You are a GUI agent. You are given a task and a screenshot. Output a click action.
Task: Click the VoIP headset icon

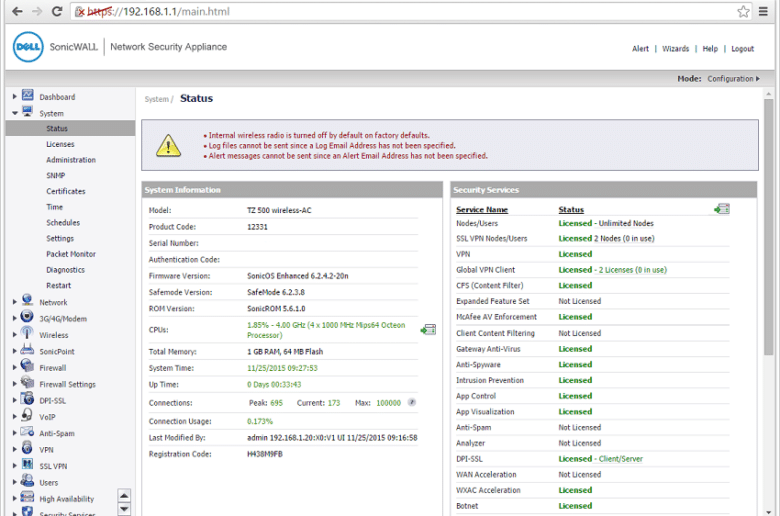point(27,415)
